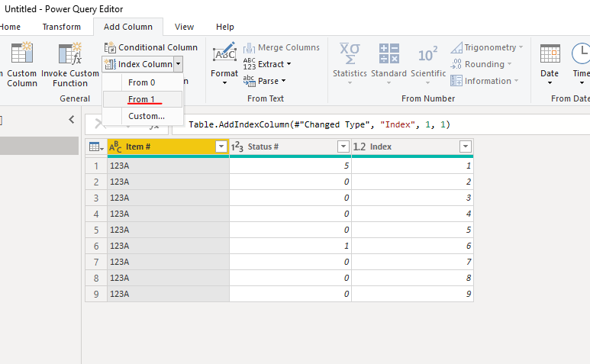Add a Conditional Column

coord(151,47)
